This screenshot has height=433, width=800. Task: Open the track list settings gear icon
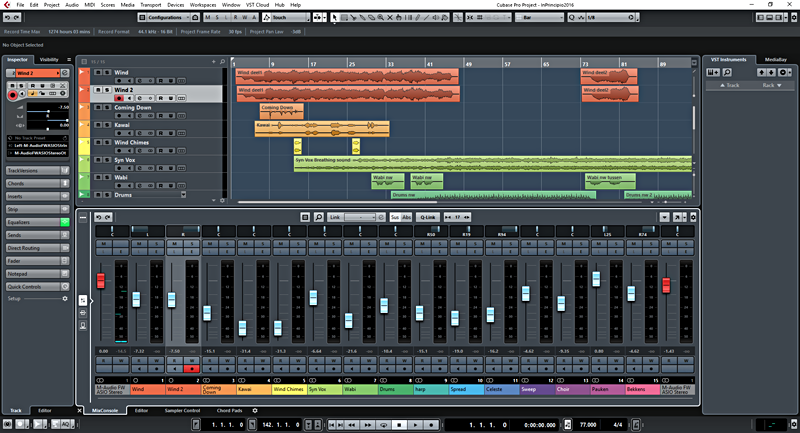[x=222, y=200]
